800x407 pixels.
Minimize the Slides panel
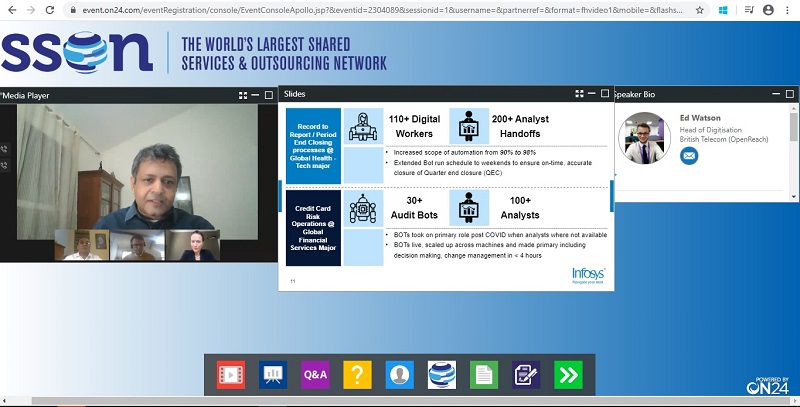pyautogui.click(x=592, y=94)
